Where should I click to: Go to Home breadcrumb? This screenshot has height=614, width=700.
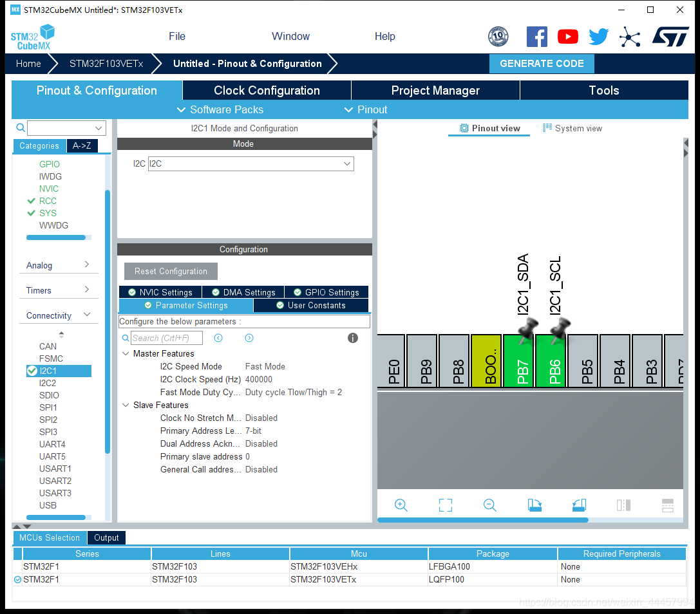(28, 64)
